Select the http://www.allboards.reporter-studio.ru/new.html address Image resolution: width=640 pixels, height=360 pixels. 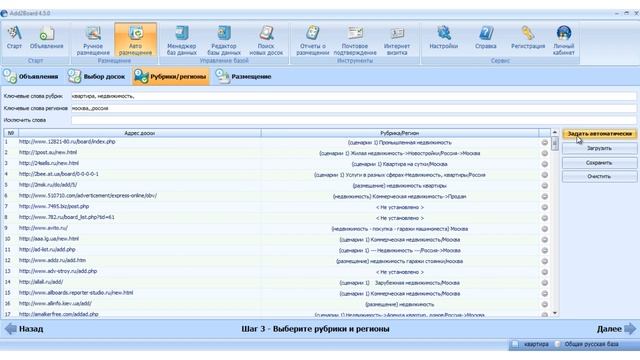(76, 293)
